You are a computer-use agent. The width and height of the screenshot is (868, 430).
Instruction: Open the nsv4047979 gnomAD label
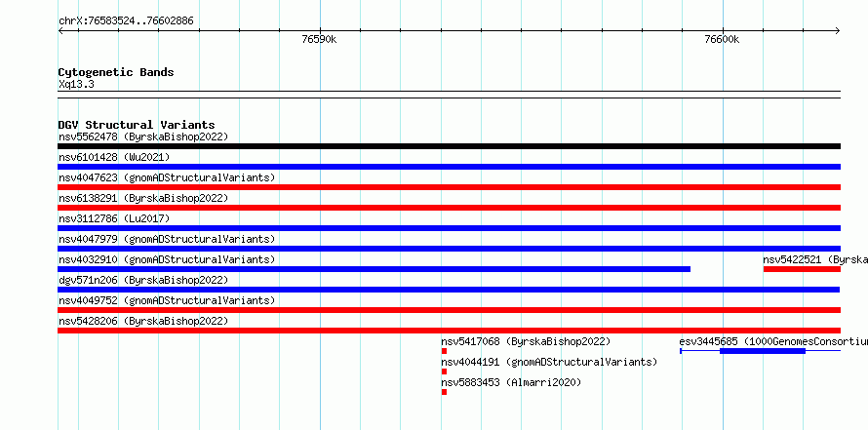tap(167, 239)
